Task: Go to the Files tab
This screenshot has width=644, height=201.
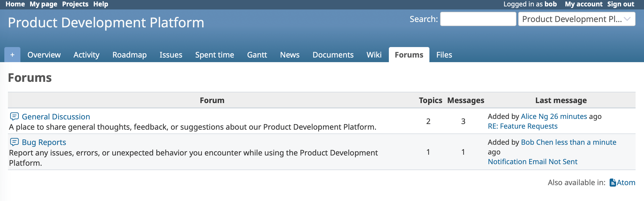Action: 444,55
